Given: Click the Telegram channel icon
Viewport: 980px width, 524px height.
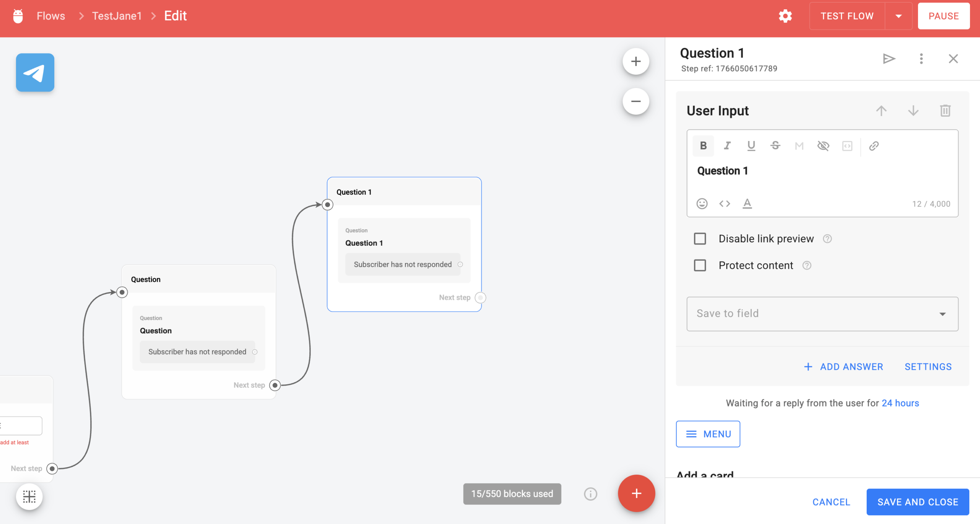Looking at the screenshot, I should pyautogui.click(x=35, y=72).
